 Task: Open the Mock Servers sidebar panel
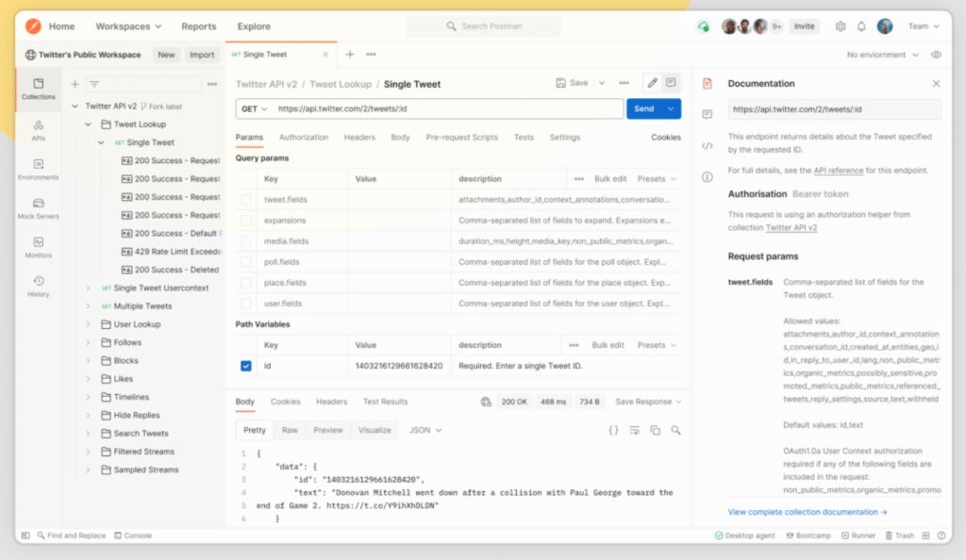pyautogui.click(x=38, y=208)
